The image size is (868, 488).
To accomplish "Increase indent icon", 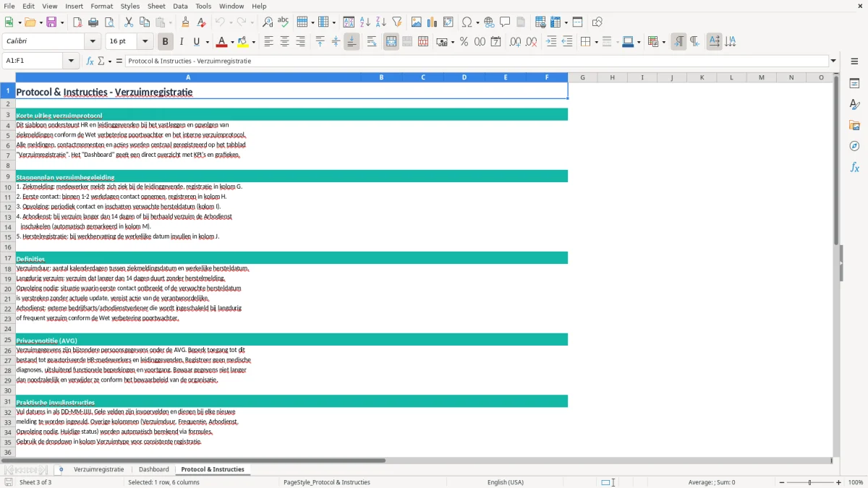I will 551,42.
